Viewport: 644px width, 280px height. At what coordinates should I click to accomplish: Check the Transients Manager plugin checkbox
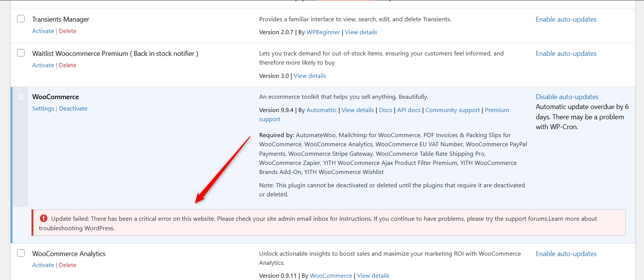pos(21,19)
